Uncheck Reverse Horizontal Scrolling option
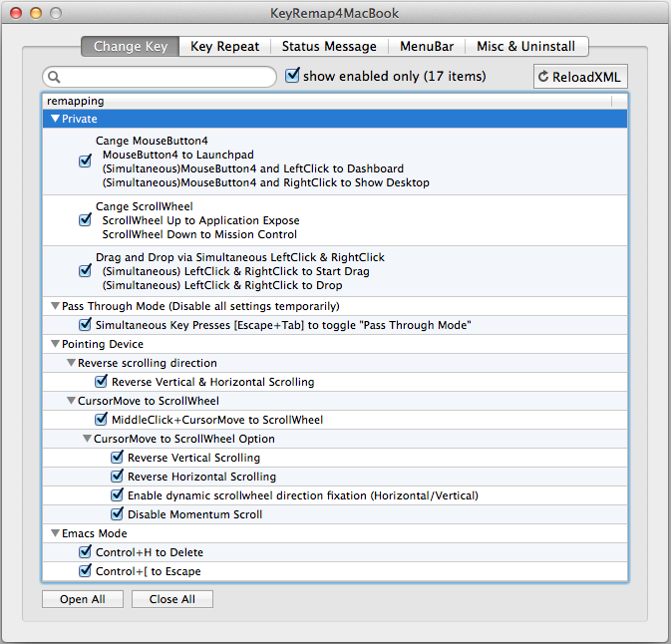 [117, 476]
